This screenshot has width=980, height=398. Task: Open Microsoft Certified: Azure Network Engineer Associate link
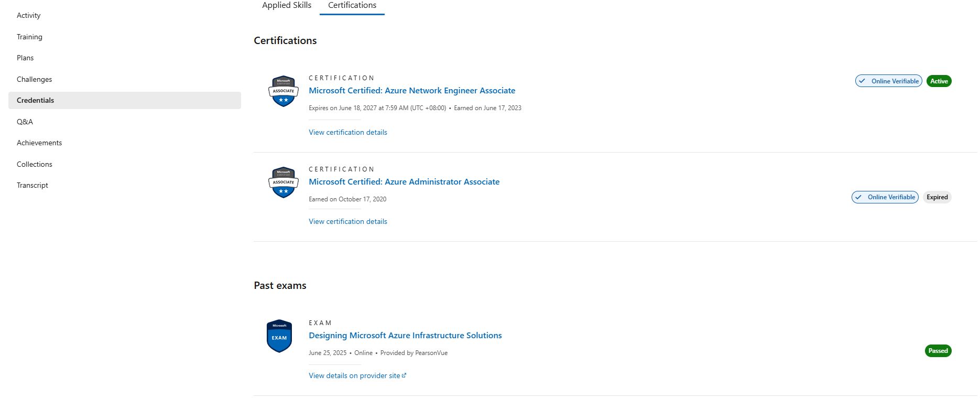pyautogui.click(x=412, y=91)
